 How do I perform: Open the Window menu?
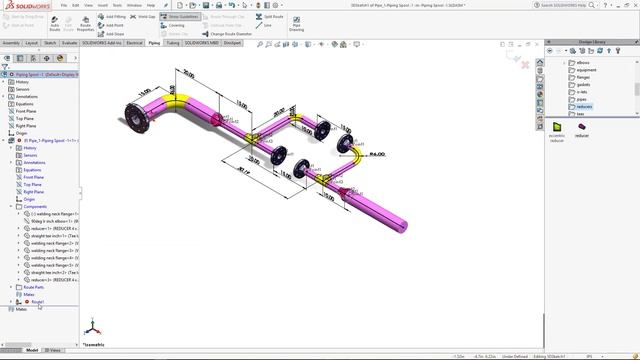point(134,6)
